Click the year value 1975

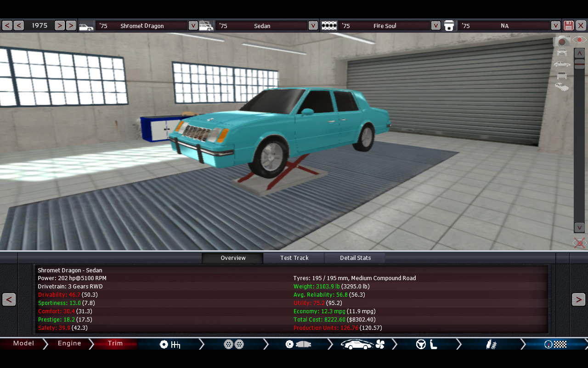(x=40, y=26)
